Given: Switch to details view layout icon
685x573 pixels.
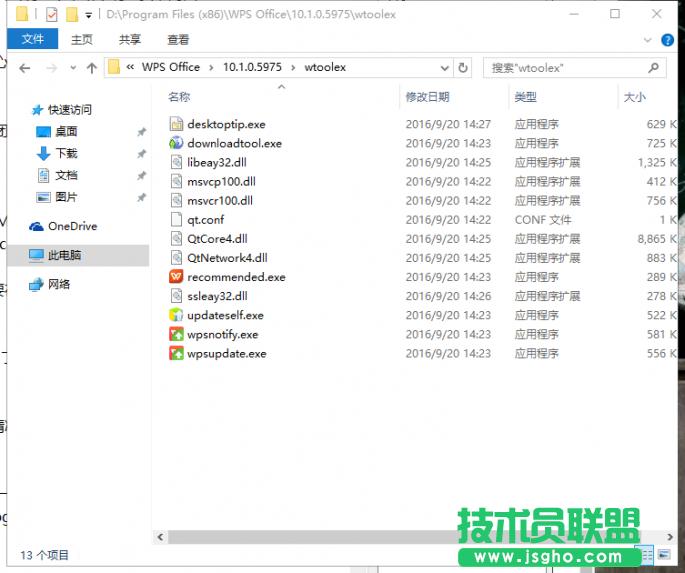Looking at the screenshot, I should 647,555.
